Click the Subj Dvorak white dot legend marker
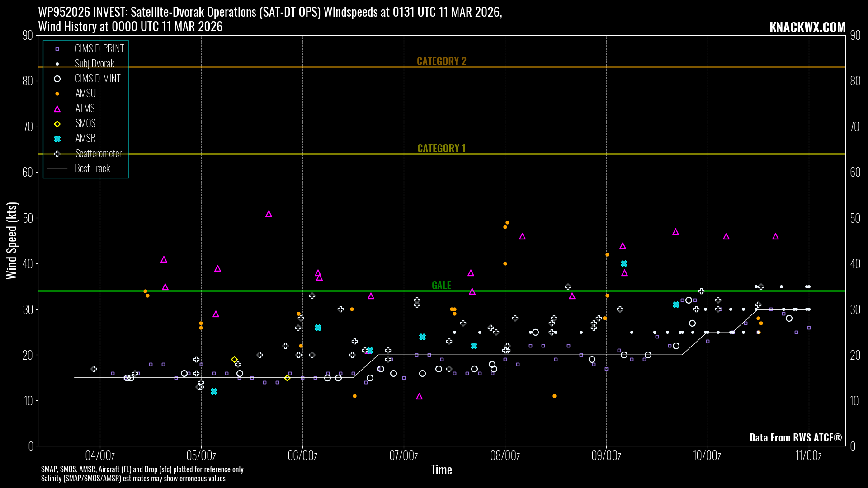 click(x=57, y=64)
